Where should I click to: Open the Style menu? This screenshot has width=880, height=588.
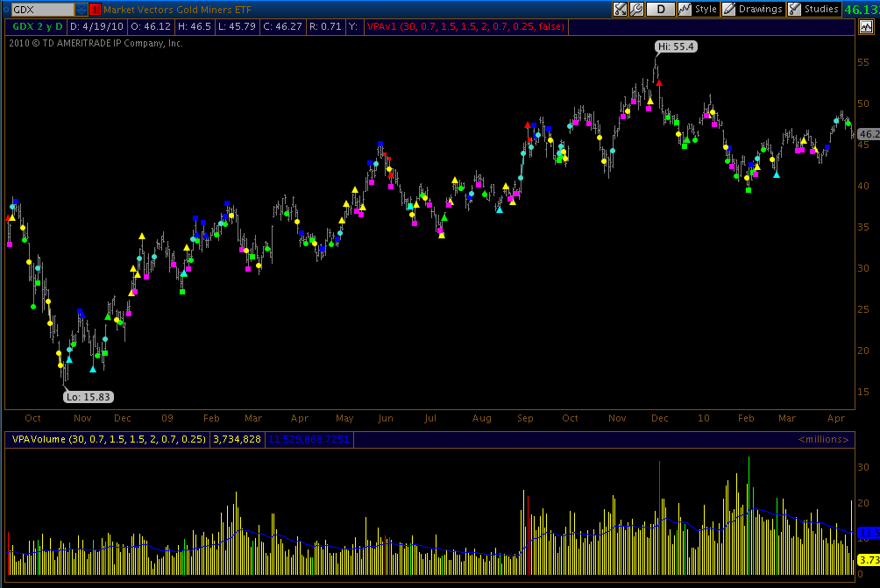(699, 9)
